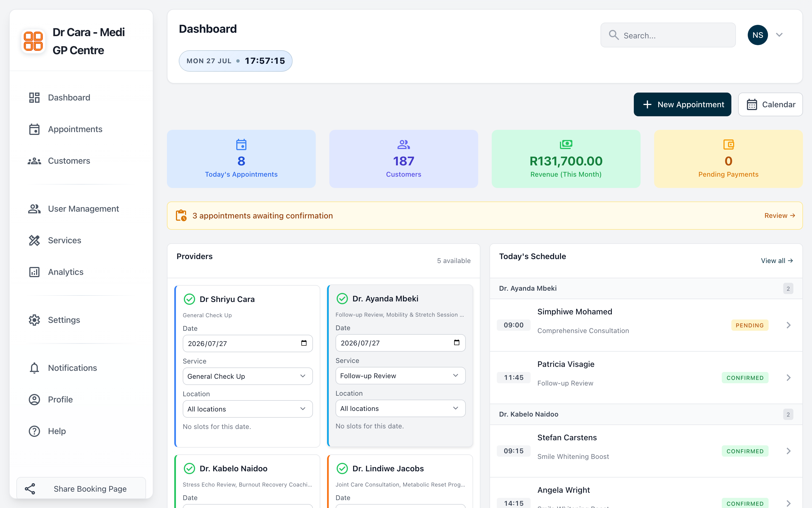Click the R131,700.00 revenue value
This screenshot has height=508, width=812.
(x=566, y=161)
